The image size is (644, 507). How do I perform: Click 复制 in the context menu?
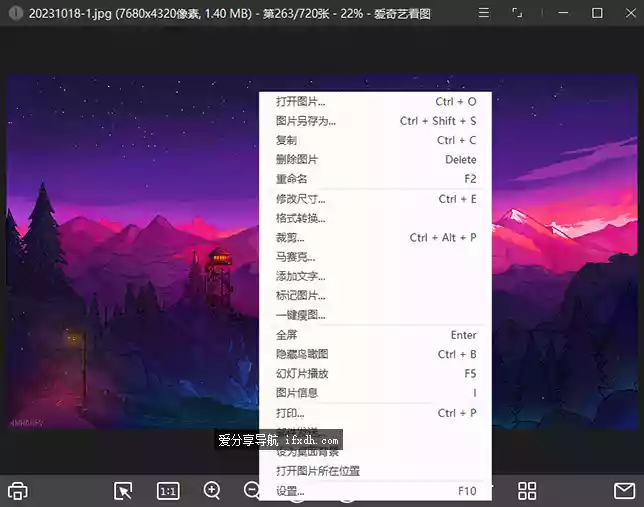[375, 140]
